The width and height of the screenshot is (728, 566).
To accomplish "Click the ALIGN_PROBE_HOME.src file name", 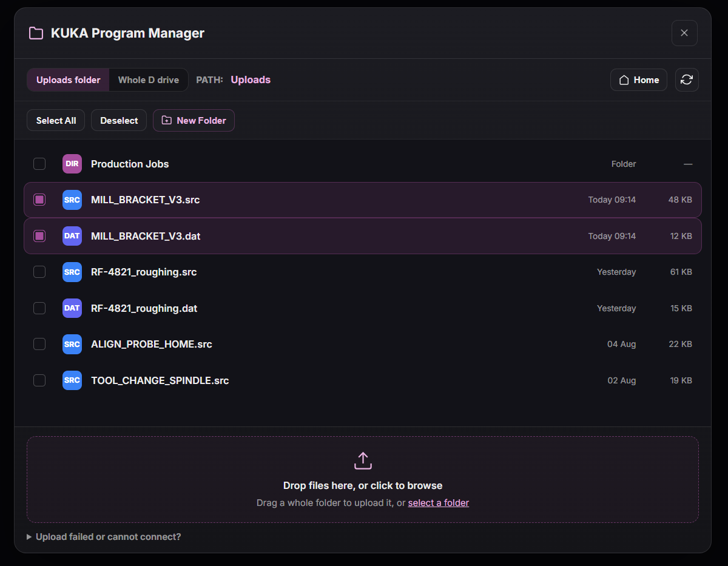I will 152,344.
